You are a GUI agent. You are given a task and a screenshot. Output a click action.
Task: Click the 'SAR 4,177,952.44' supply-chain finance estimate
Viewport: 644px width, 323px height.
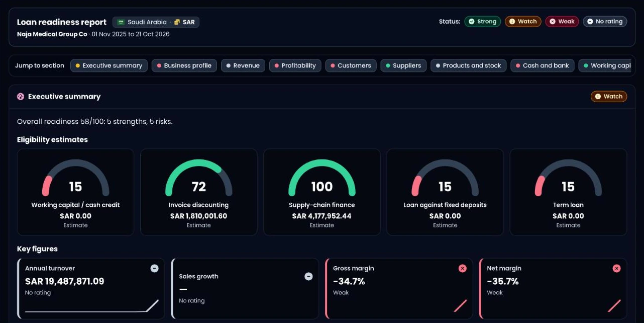point(322,216)
